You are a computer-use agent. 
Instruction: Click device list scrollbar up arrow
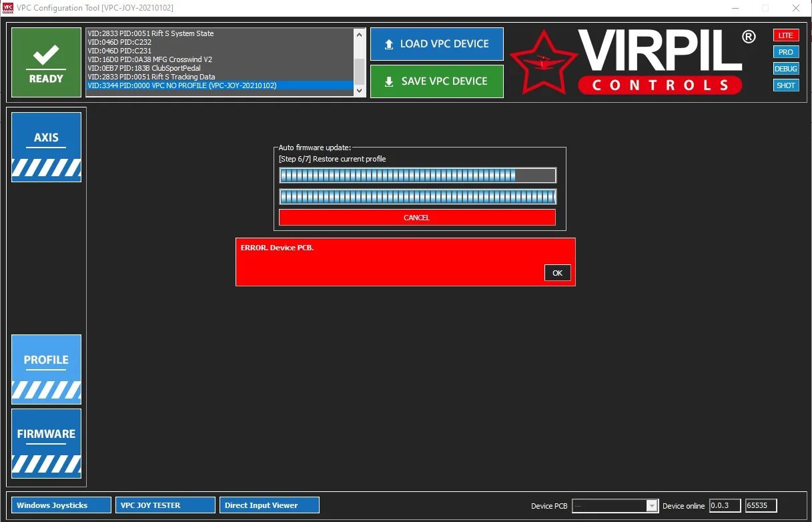pyautogui.click(x=360, y=35)
